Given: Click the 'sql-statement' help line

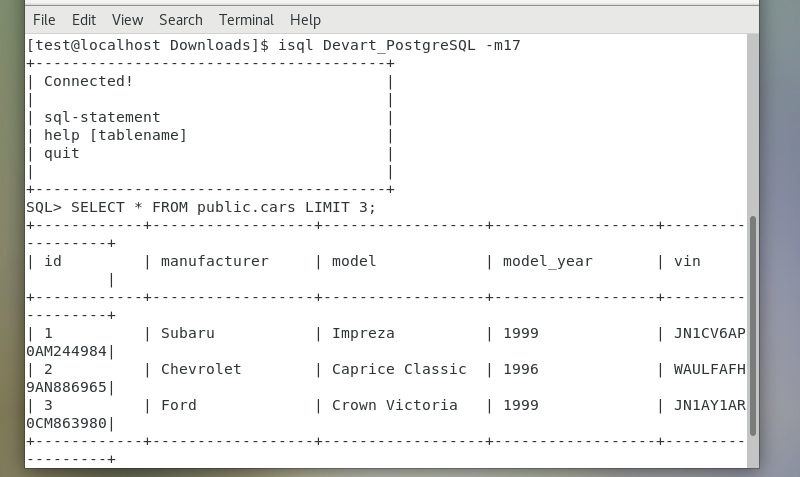Looking at the screenshot, I should [x=102, y=117].
